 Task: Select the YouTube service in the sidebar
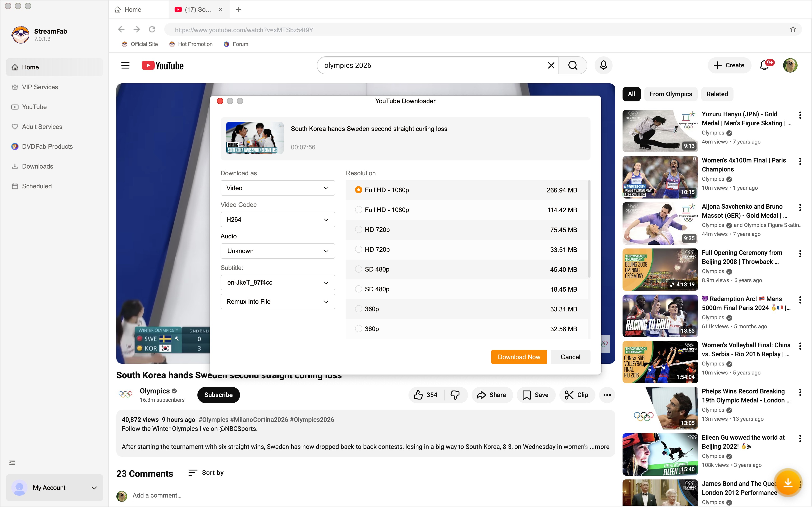(x=34, y=107)
